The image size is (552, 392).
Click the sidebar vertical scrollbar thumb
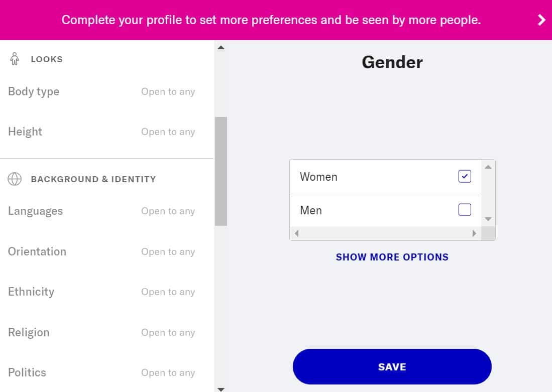220,171
